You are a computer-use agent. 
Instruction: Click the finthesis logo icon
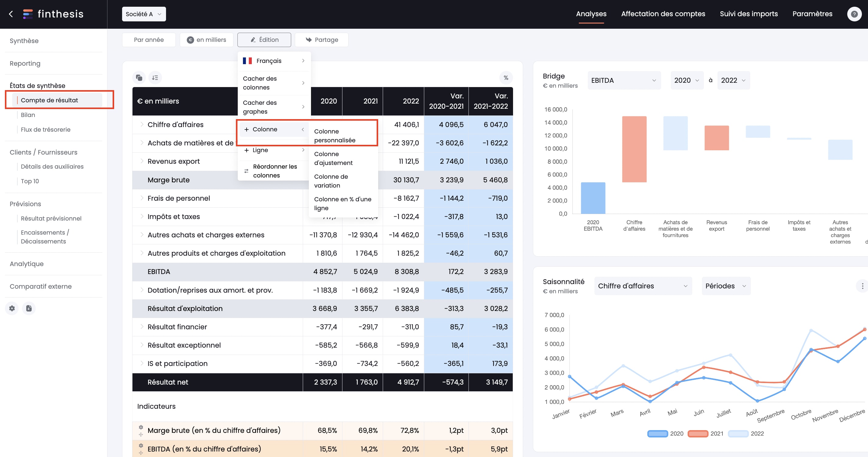click(28, 14)
